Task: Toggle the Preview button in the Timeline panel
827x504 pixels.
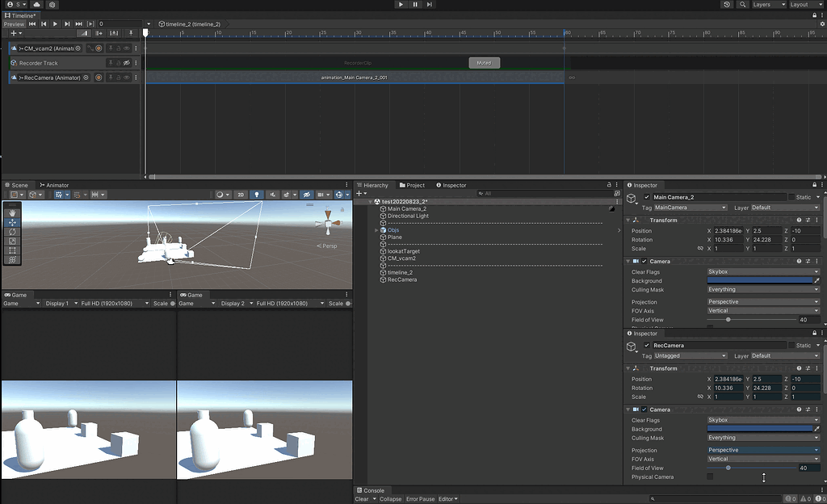Action: [15, 23]
